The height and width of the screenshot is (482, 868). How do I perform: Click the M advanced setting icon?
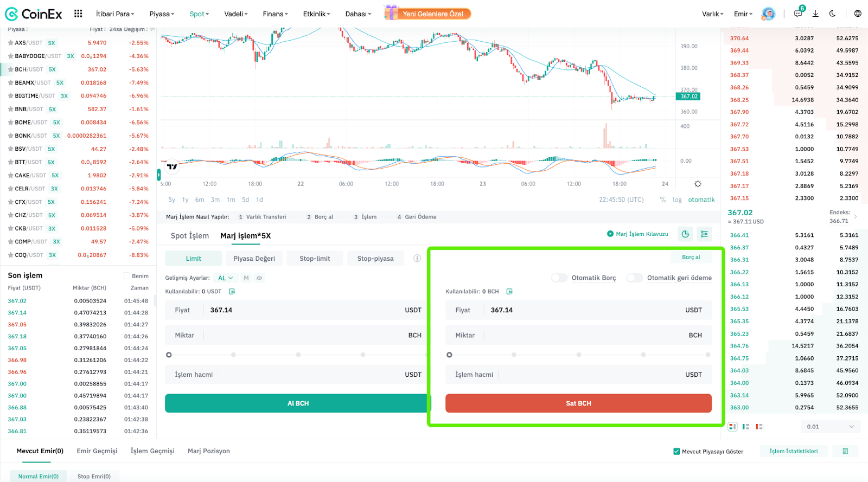(x=246, y=278)
